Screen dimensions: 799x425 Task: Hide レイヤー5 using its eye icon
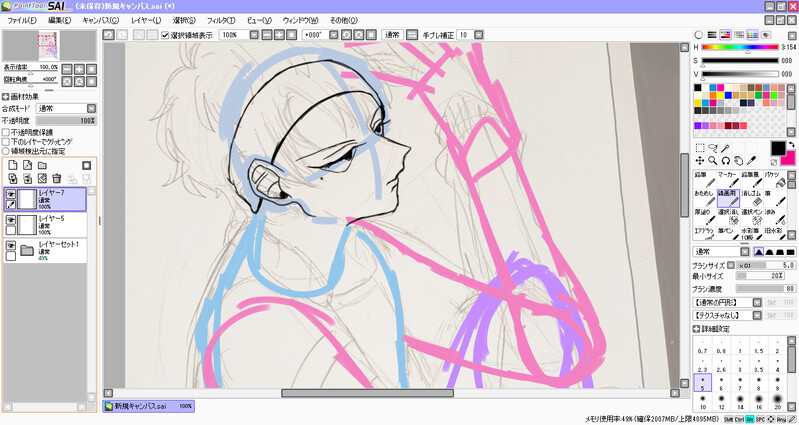coord(10,219)
